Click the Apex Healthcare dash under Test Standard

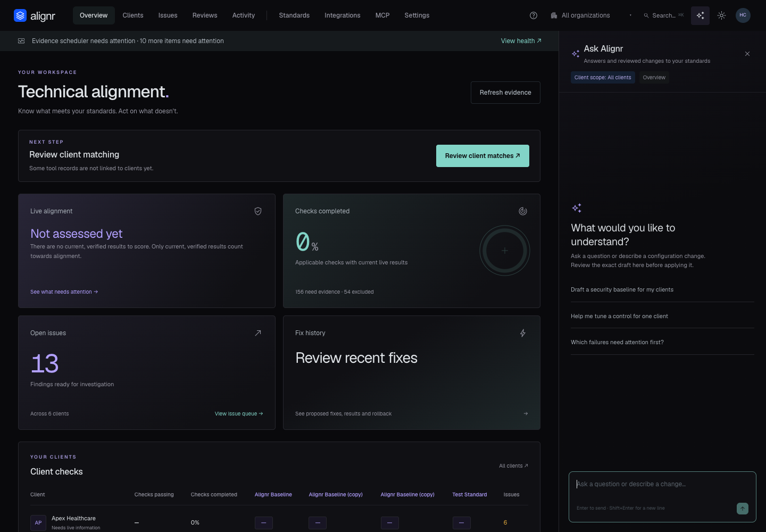point(461,523)
